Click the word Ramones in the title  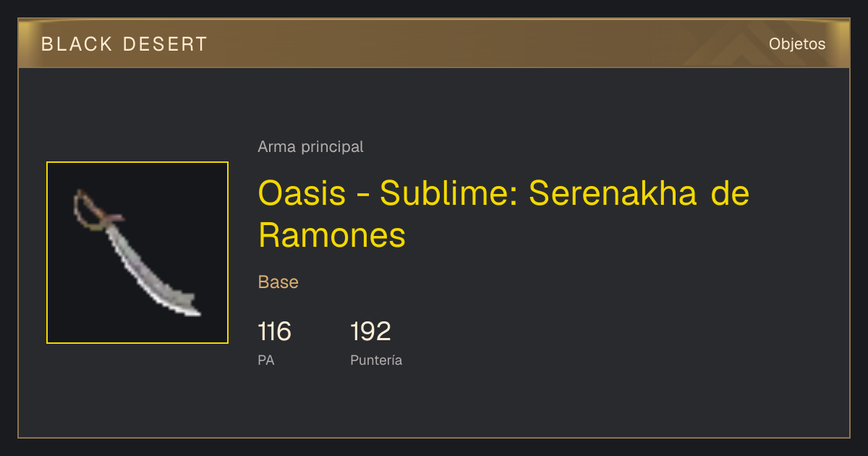pyautogui.click(x=332, y=235)
